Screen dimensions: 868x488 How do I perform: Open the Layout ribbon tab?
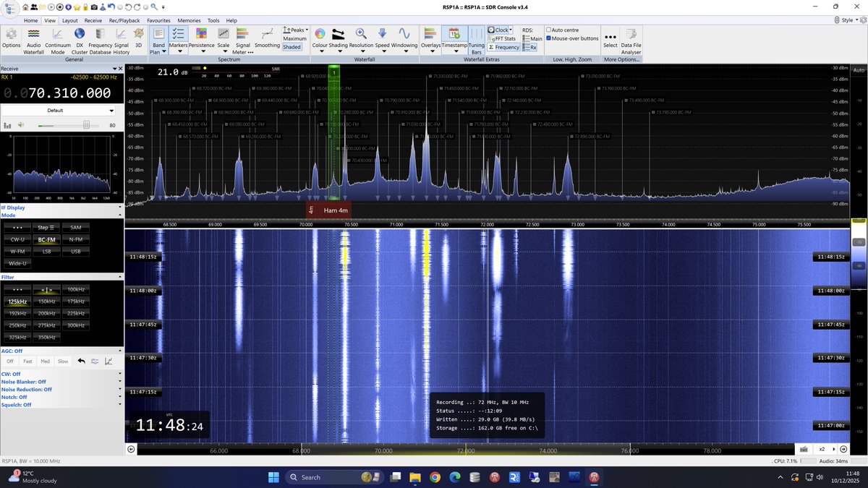point(69,21)
